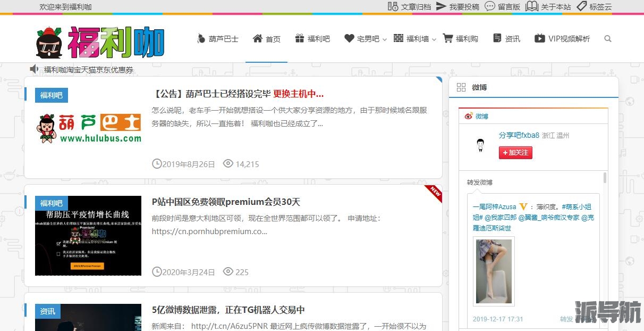The image size is (644, 331).
Task: Click the open book about-site icon
Action: (532, 6)
